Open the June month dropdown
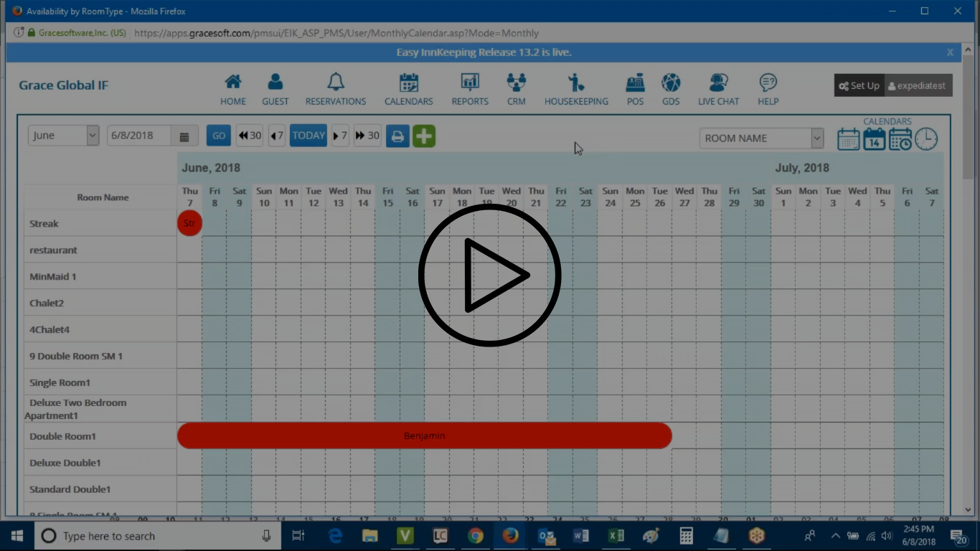This screenshot has width=980, height=551. (x=62, y=135)
